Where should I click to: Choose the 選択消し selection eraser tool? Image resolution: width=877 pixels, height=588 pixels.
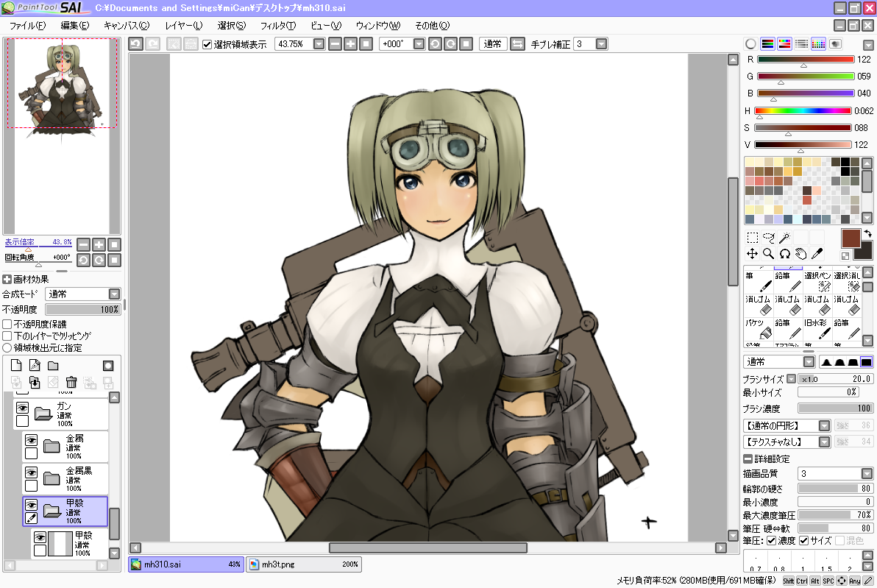tap(847, 282)
